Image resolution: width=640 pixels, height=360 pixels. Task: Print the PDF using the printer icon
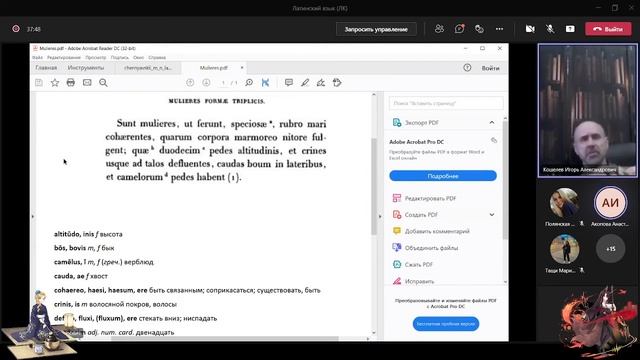[71, 83]
